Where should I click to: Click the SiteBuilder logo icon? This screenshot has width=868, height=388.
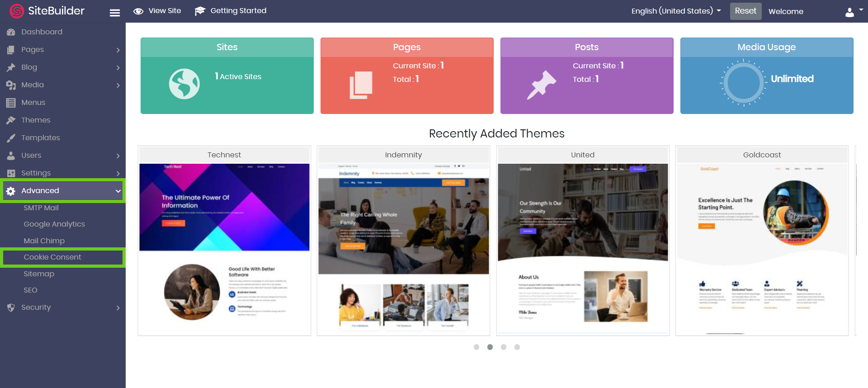[x=17, y=11]
